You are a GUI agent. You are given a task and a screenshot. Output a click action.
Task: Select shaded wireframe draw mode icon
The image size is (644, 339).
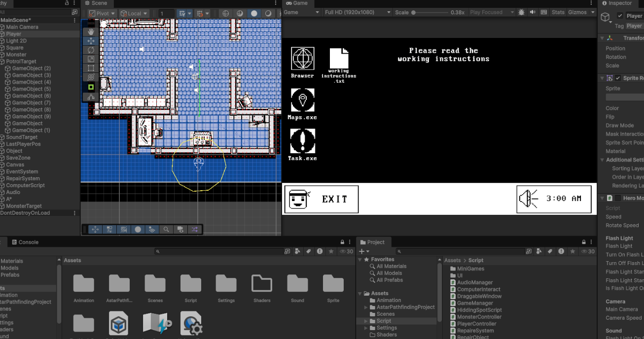click(x=240, y=13)
